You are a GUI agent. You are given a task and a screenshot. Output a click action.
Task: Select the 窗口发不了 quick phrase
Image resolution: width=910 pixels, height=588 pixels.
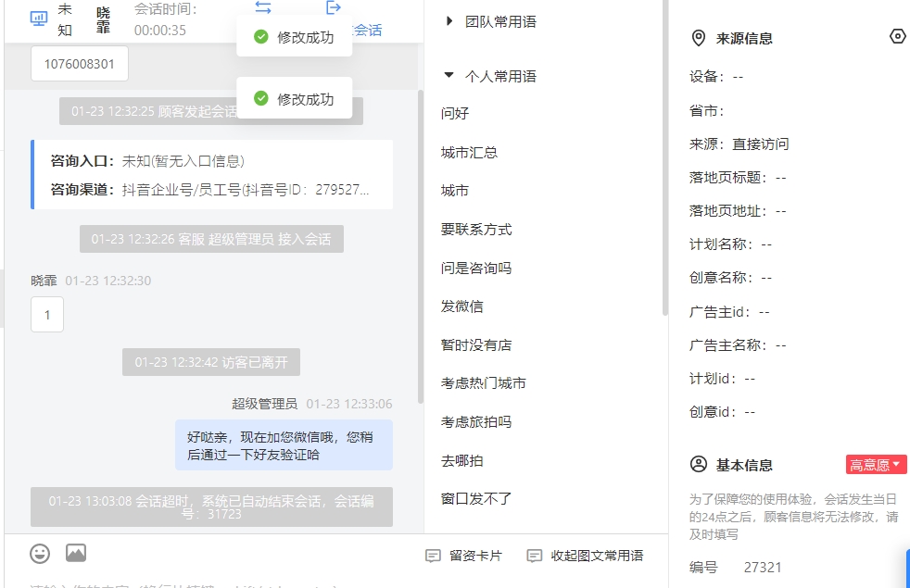point(476,499)
